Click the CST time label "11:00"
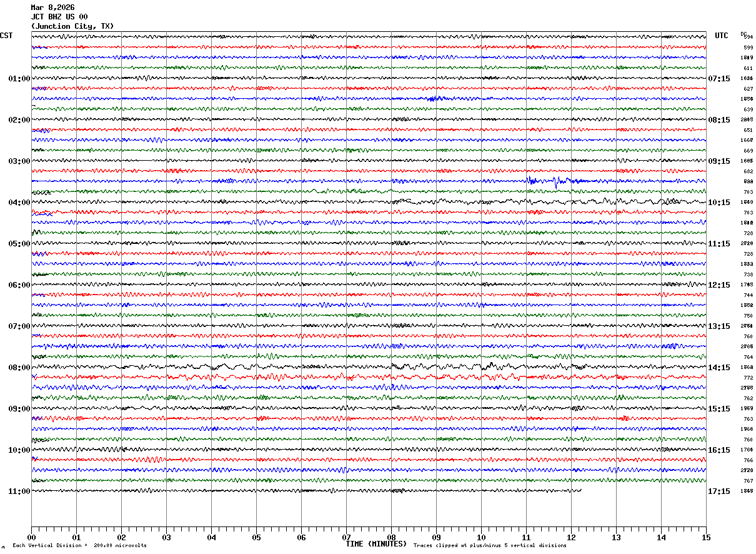Screen dimensions: 756x554 pyautogui.click(x=19, y=491)
